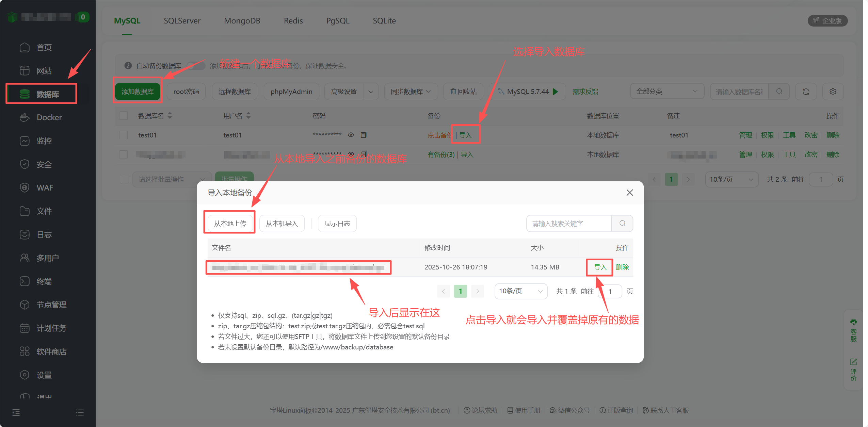This screenshot has width=868, height=427.
Task: Expand the 全部分类 category dropdown
Action: tap(666, 92)
